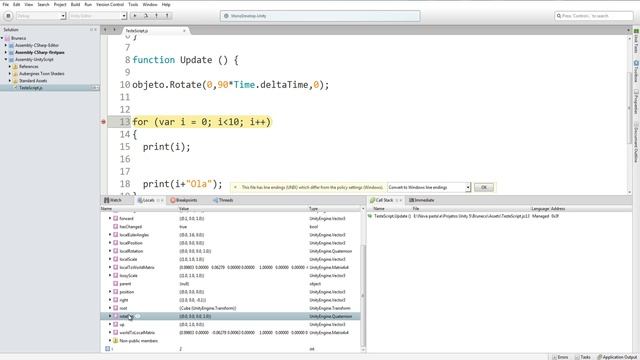Viewport: 640px width, 360px height.
Task: Open the Help menu
Action: pyautogui.click(x=166, y=4)
